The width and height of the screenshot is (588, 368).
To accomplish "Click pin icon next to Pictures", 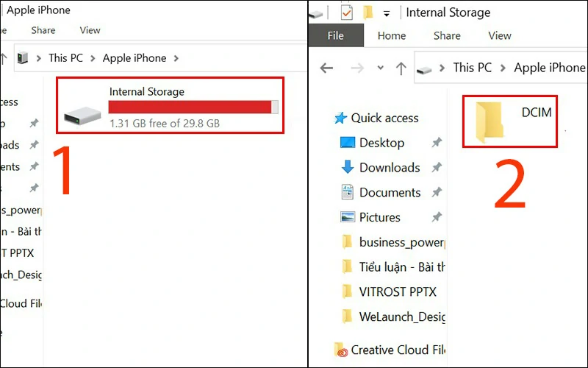I will 437,217.
